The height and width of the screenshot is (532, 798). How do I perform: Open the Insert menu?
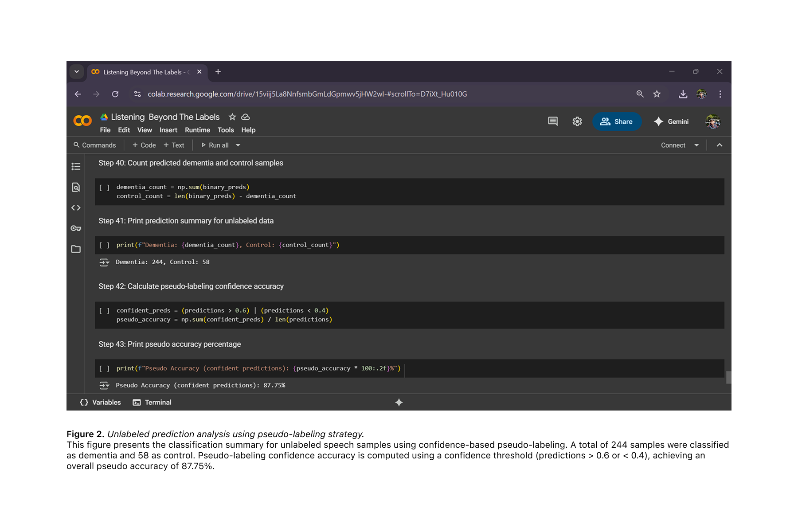(168, 130)
